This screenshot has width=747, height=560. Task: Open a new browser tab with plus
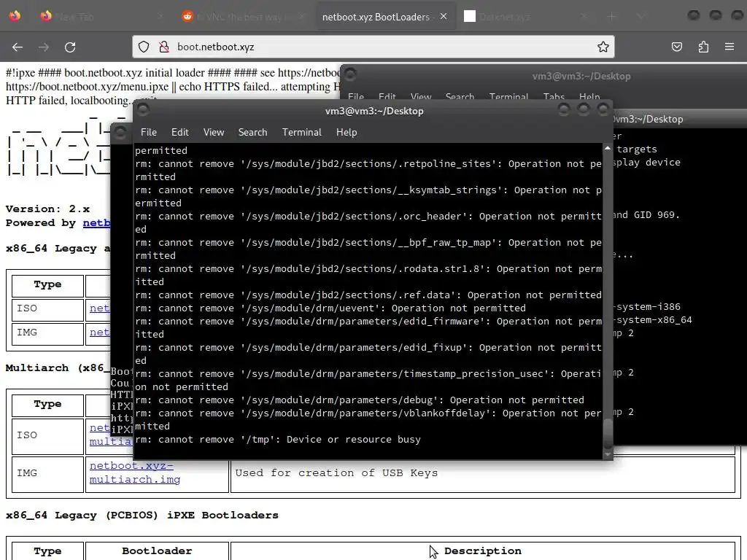click(x=612, y=17)
